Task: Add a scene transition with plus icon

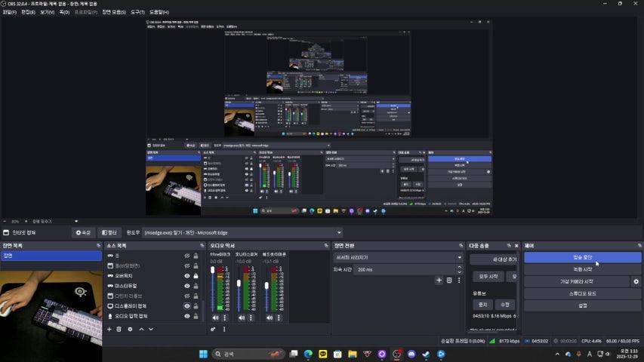Action: 439,280
